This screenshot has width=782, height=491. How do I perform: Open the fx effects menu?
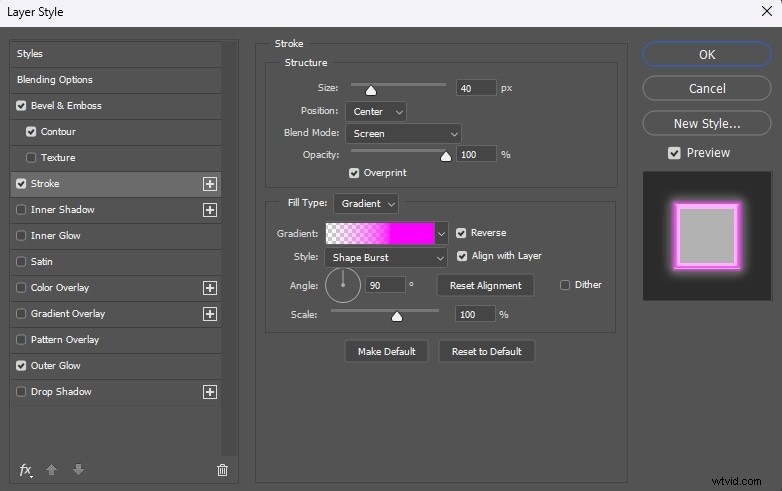(x=25, y=470)
